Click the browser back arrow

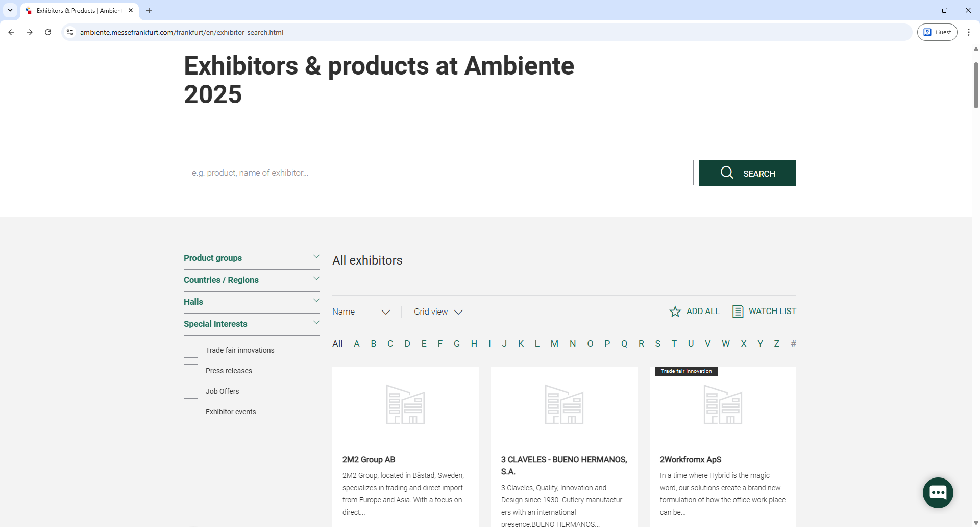tap(11, 32)
